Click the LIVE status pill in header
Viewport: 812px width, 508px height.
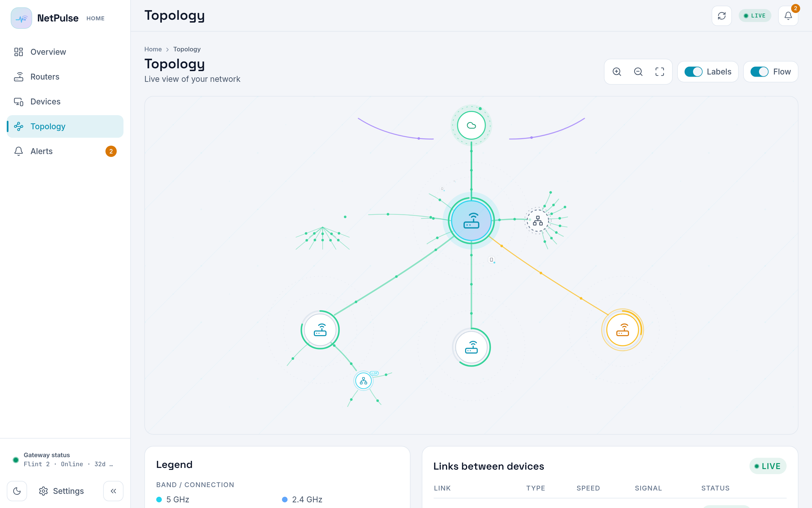click(x=754, y=16)
